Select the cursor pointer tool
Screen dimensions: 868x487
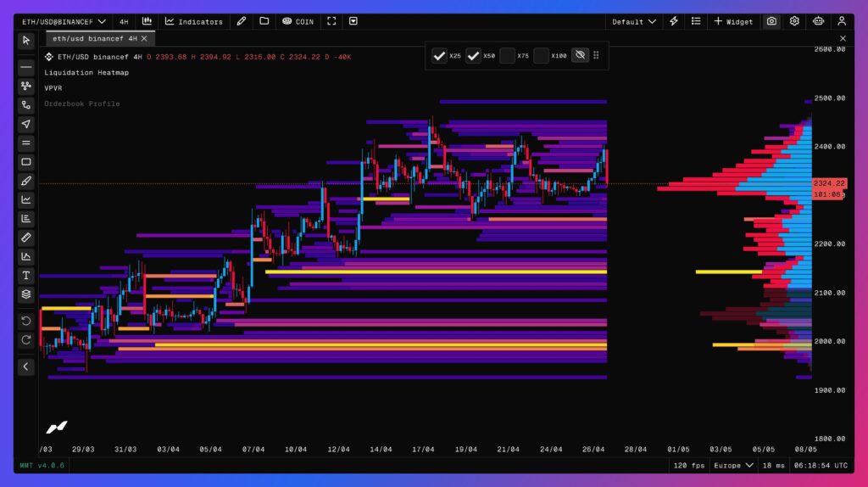tap(26, 40)
